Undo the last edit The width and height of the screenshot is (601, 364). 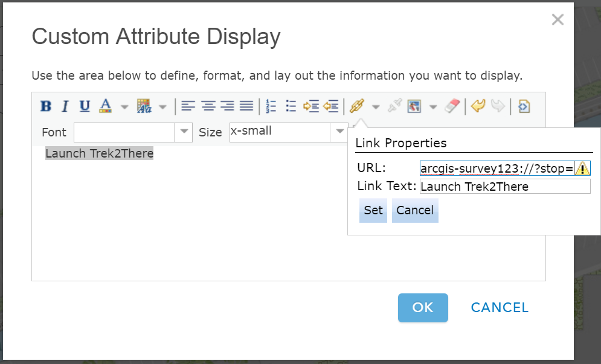(x=478, y=107)
